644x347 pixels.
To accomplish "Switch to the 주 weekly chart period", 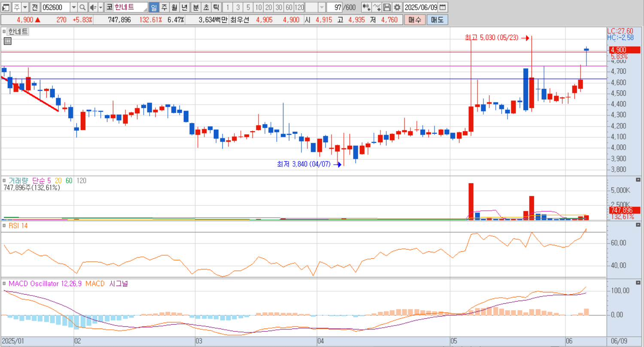I will [164, 7].
